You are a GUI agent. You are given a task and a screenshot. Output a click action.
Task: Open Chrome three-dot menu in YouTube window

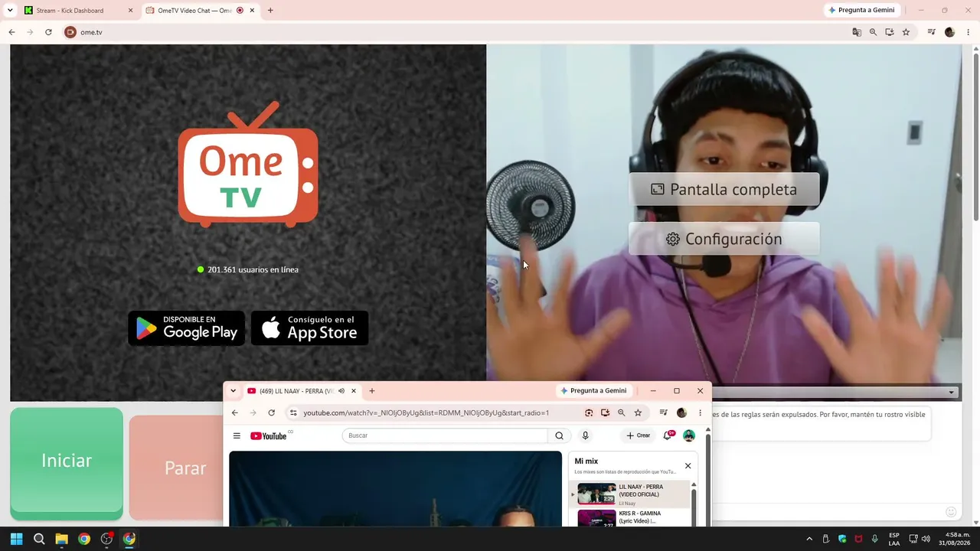click(x=700, y=412)
